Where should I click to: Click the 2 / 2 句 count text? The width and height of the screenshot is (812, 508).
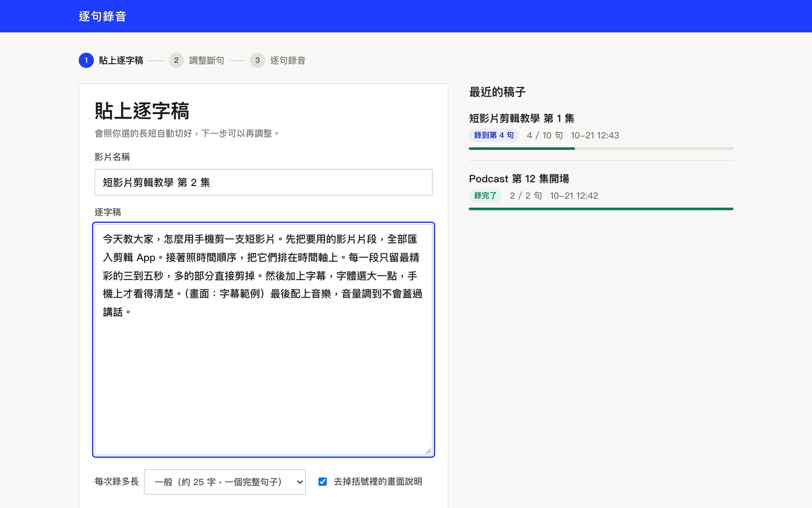coord(526,196)
